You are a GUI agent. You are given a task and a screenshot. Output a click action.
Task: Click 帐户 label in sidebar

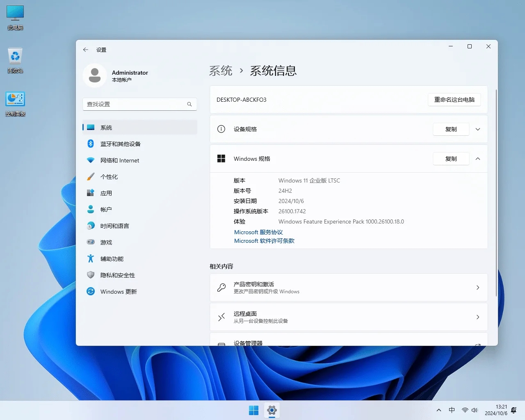(x=106, y=210)
